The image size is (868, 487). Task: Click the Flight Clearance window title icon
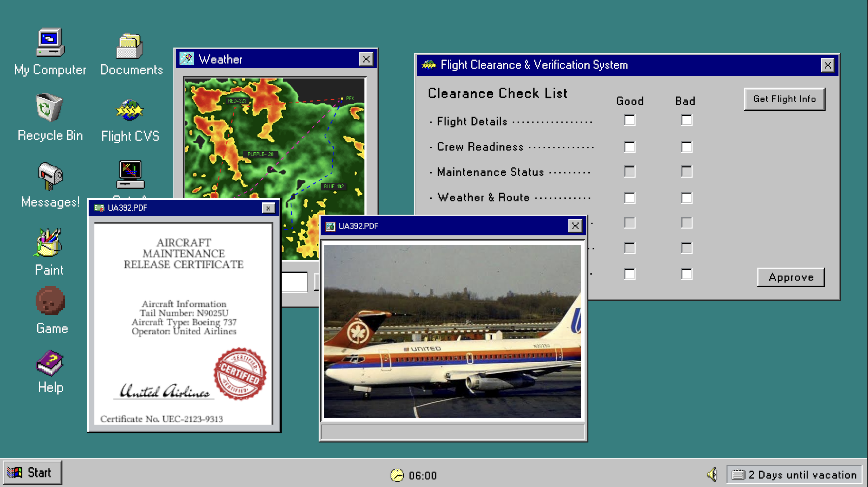click(429, 65)
